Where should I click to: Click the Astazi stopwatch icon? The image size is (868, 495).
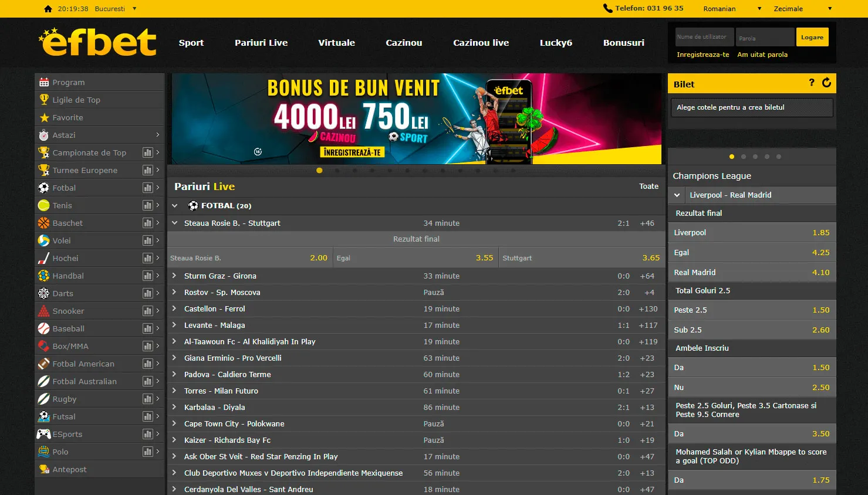pos(44,135)
